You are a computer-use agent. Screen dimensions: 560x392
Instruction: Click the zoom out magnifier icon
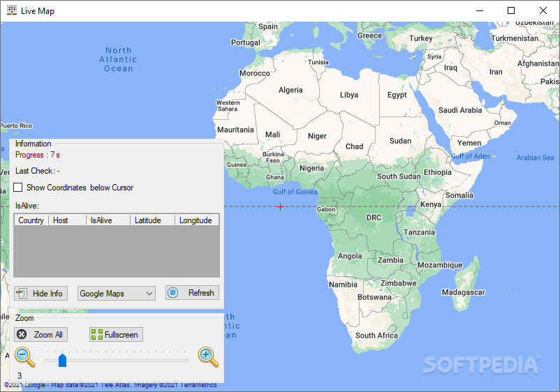click(24, 356)
